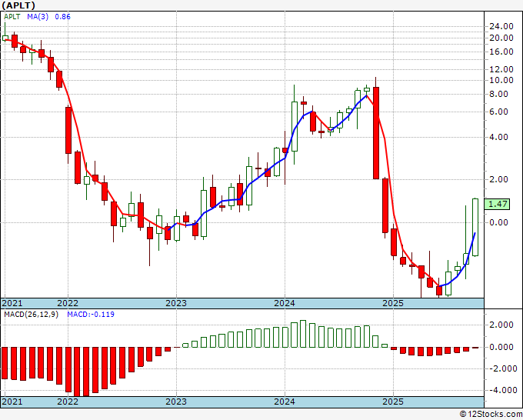523x420 pixels.
Task: Click the (APLT) chart title
Action: point(18,5)
